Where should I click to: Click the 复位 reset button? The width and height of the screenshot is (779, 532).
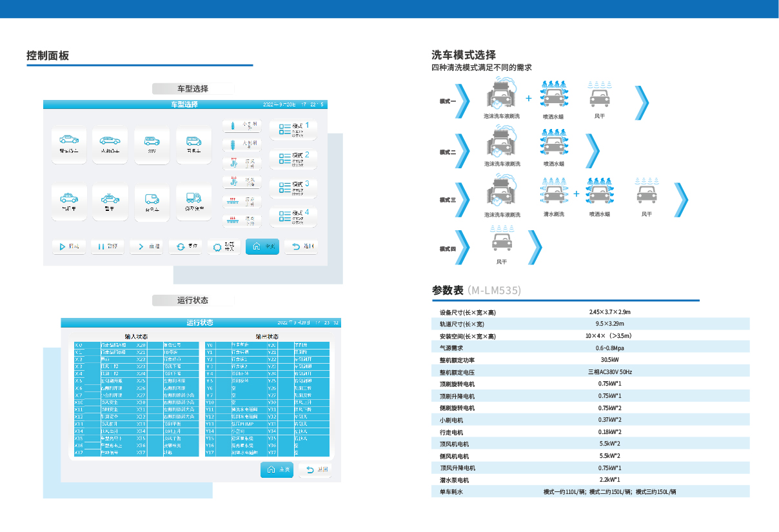[186, 246]
